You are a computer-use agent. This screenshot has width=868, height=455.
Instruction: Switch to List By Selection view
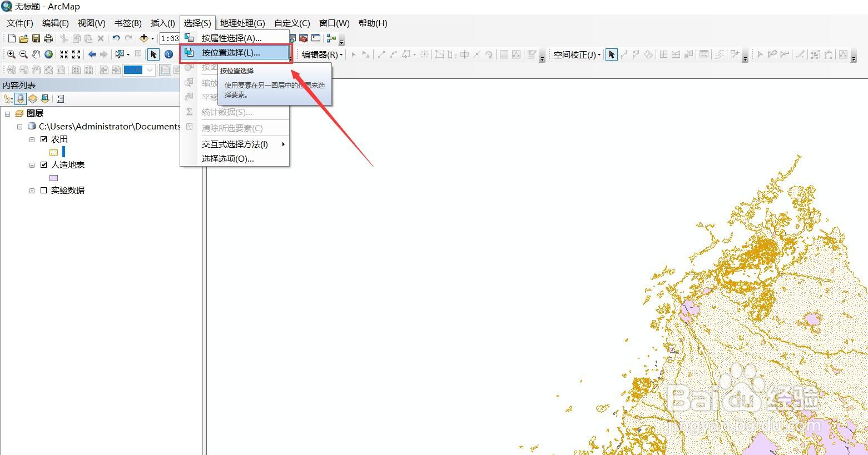pyautogui.click(x=45, y=99)
